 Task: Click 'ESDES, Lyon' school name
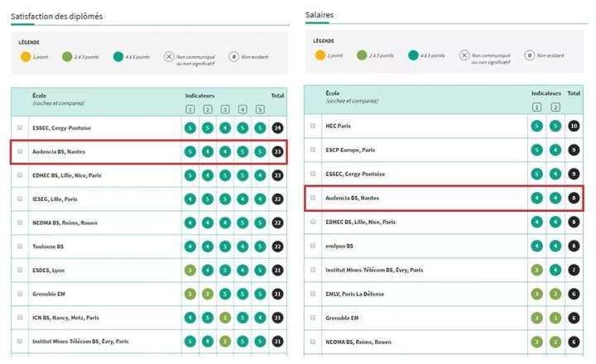click(48, 271)
